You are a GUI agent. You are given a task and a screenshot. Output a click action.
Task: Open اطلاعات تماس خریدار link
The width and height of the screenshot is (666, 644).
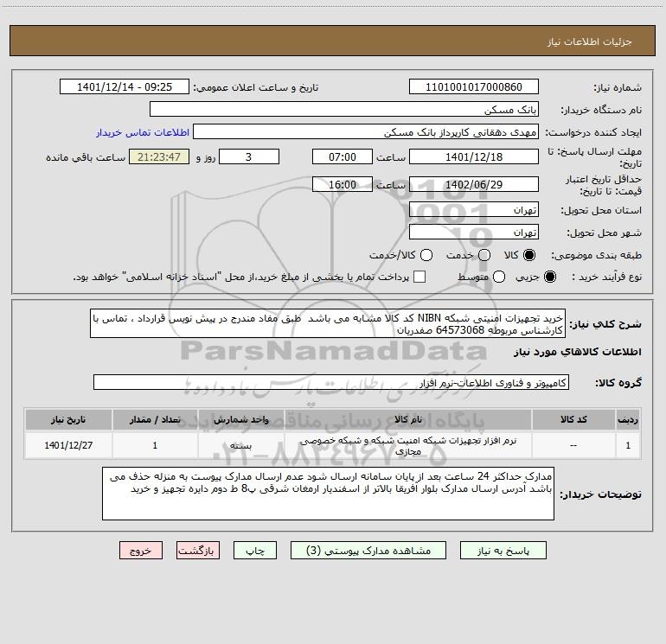click(136, 133)
